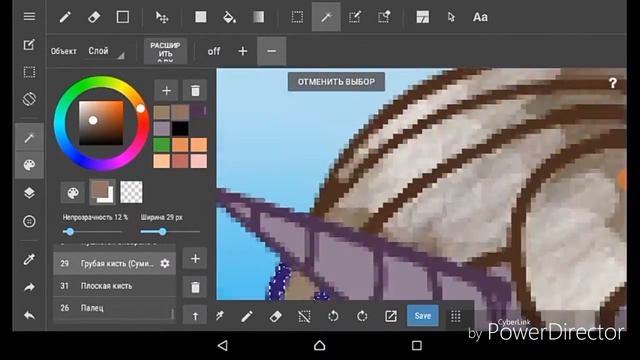Choose the panel divide tool
The width and height of the screenshot is (640, 360).
(x=422, y=17)
